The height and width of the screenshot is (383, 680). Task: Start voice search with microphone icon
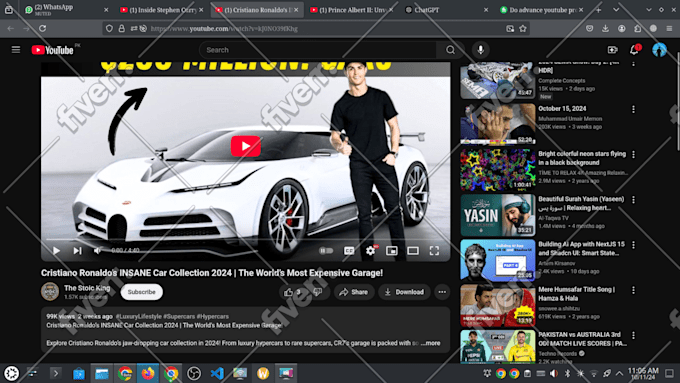pos(481,50)
